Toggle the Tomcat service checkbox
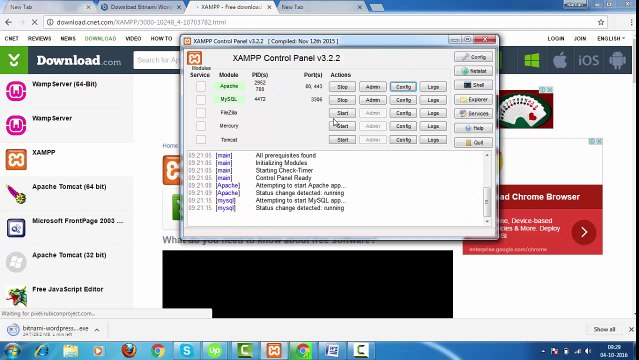Image resolution: width=639 pixels, height=360 pixels. coord(201,139)
